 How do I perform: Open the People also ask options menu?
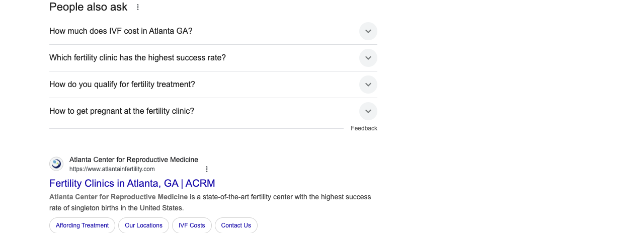pos(138,7)
